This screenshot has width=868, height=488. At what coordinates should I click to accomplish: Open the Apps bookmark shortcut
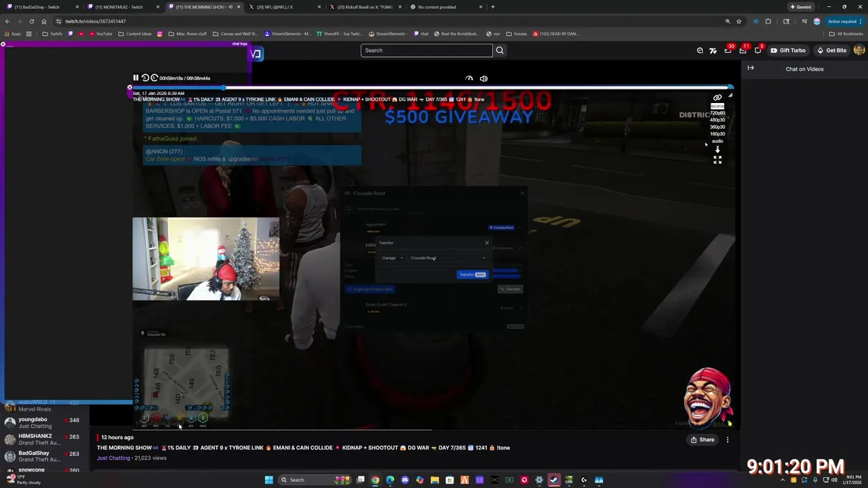(12, 34)
